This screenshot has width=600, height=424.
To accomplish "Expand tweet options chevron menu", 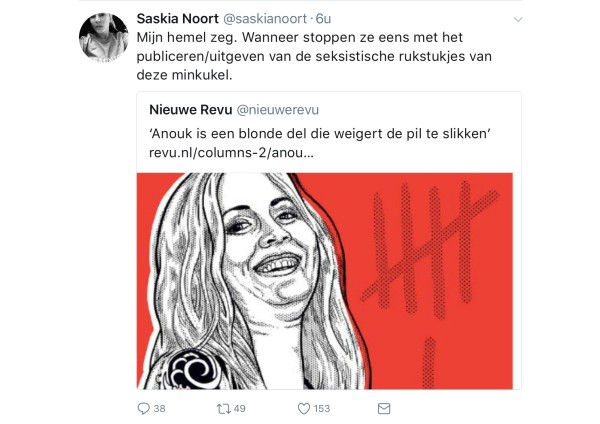I will (x=518, y=20).
